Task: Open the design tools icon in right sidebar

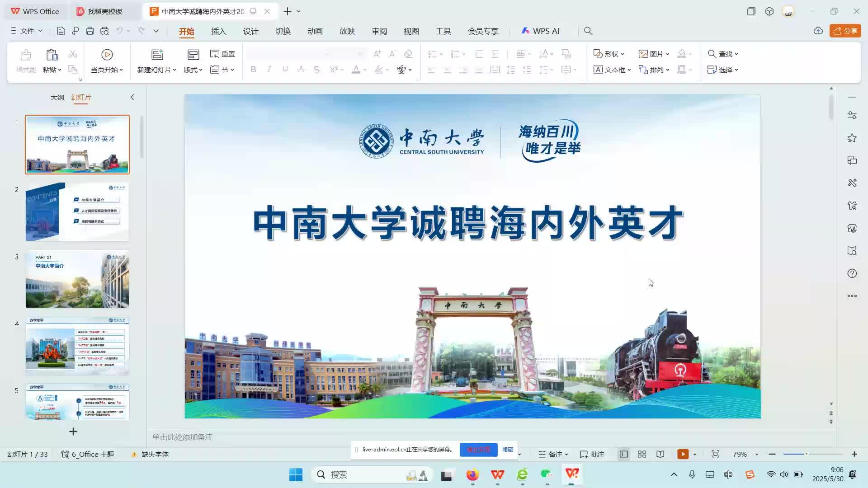Action: click(x=852, y=183)
